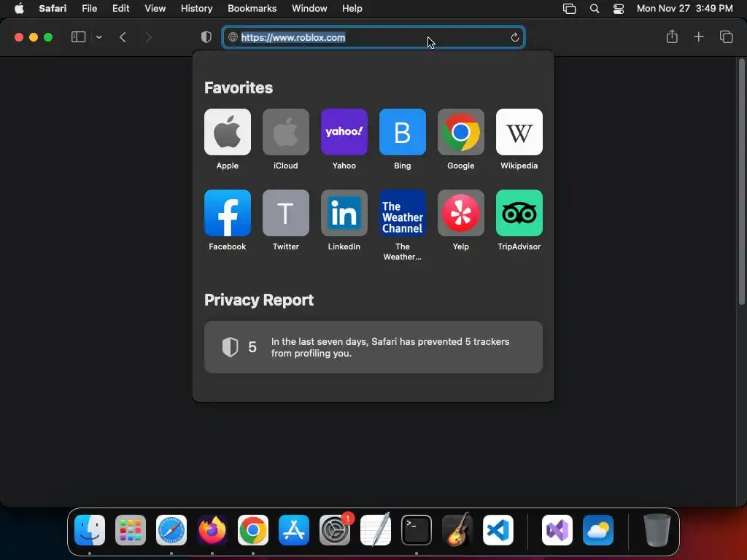Open the Privacy Report tracker summary card
This screenshot has height=560, width=747.
tap(373, 347)
